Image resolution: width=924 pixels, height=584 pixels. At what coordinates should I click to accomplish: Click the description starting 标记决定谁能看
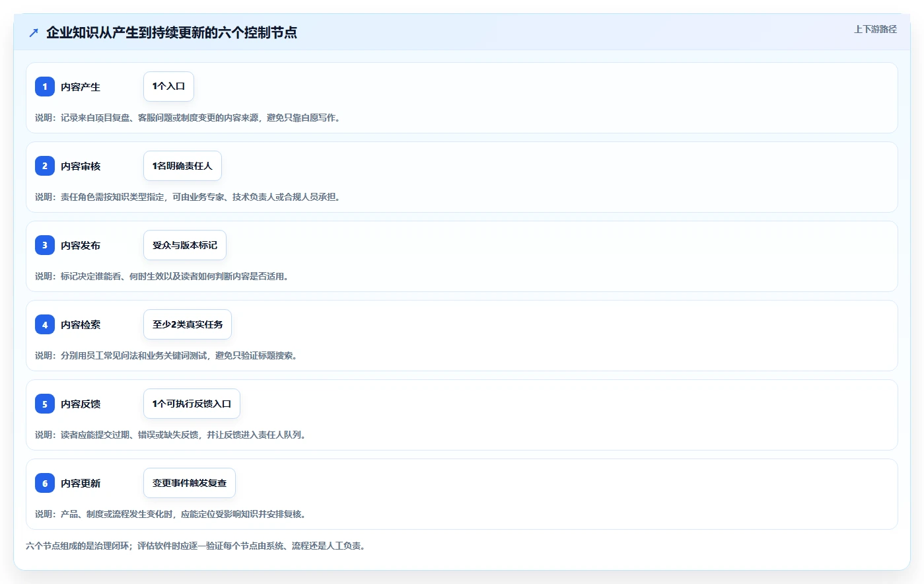tap(162, 276)
